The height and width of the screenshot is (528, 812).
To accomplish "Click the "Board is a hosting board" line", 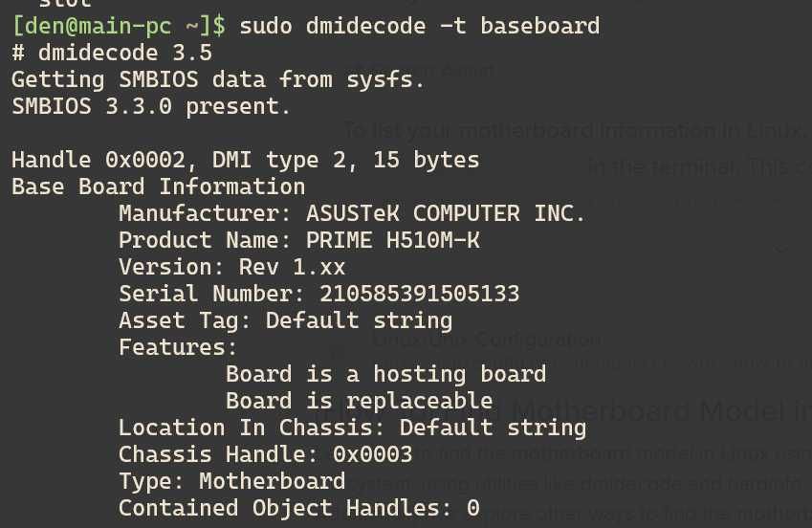I will tap(385, 374).
